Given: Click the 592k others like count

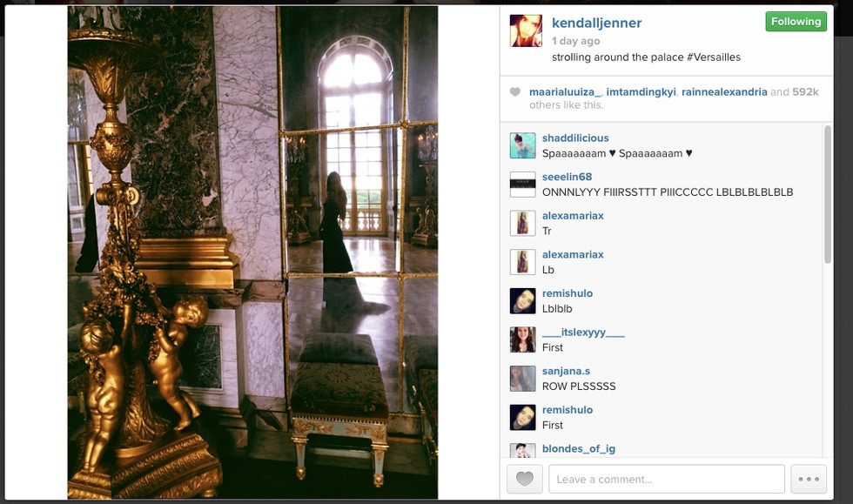Looking at the screenshot, I should (x=805, y=92).
